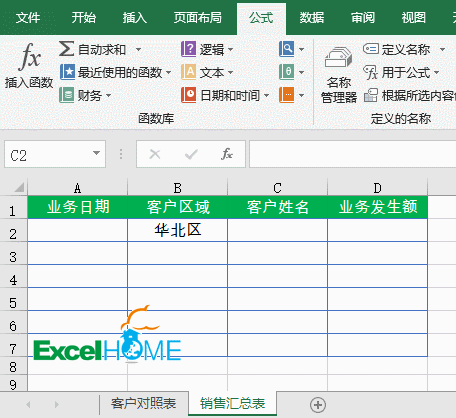Add a new sheet with plus button
Screen dimensions: 456x418
318,405
